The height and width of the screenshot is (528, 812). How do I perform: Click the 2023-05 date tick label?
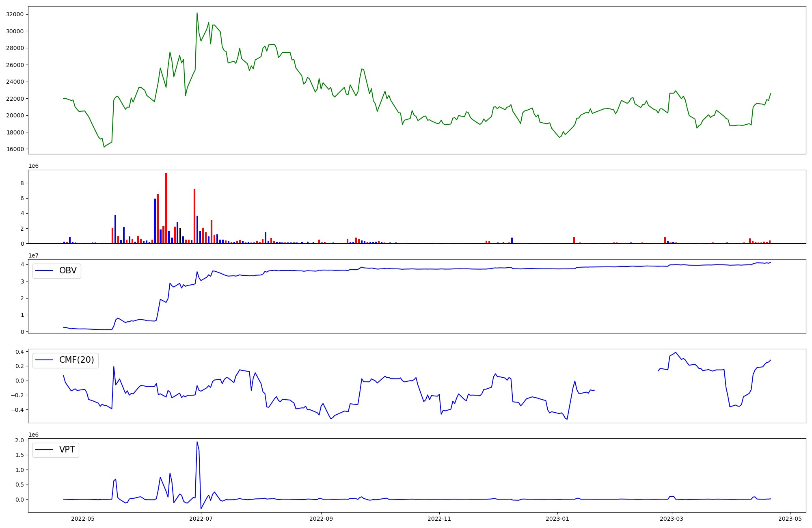pos(790,518)
